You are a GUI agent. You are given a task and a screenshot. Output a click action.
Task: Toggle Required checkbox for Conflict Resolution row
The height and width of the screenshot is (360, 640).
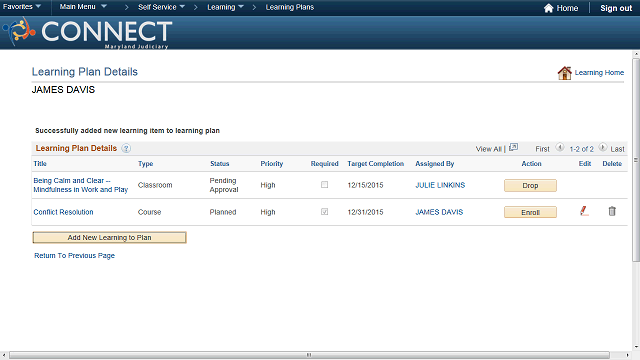[324, 212]
